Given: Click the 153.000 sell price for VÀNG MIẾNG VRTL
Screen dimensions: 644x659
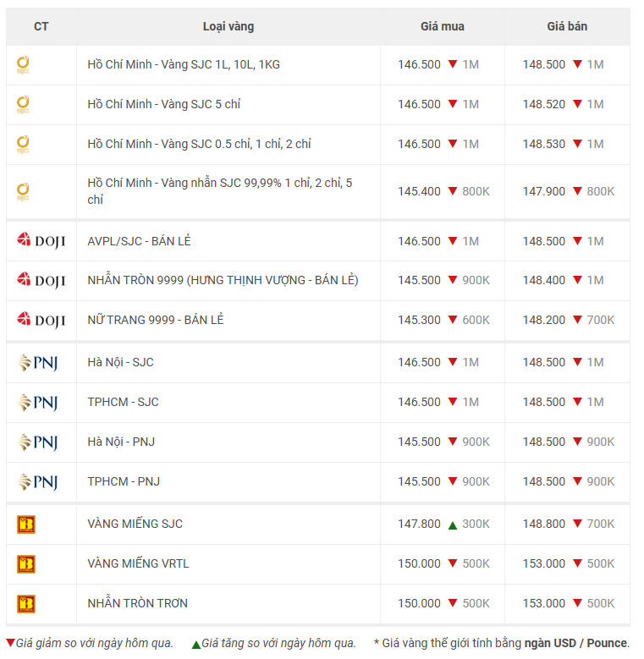Looking at the screenshot, I should pyautogui.click(x=543, y=563).
